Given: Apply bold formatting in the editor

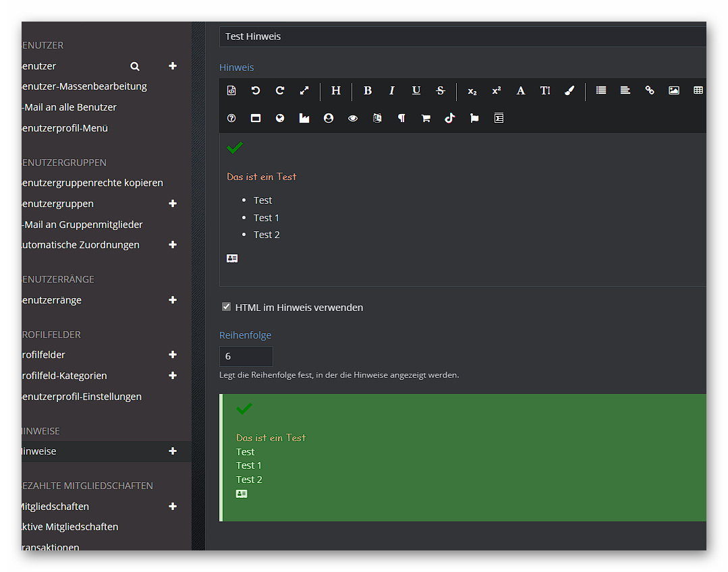Looking at the screenshot, I should click(x=368, y=90).
